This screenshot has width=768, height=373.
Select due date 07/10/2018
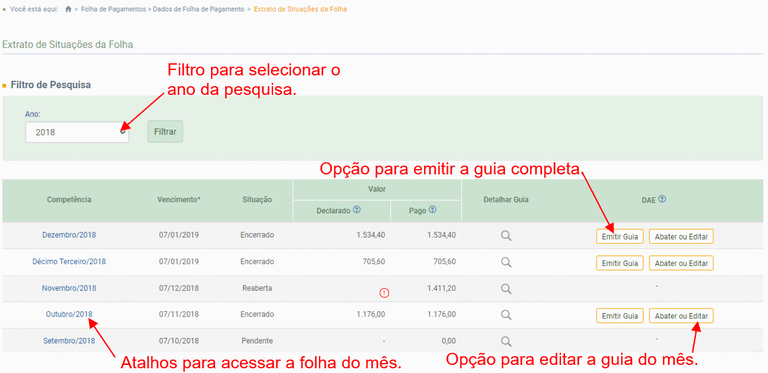pyautogui.click(x=179, y=341)
